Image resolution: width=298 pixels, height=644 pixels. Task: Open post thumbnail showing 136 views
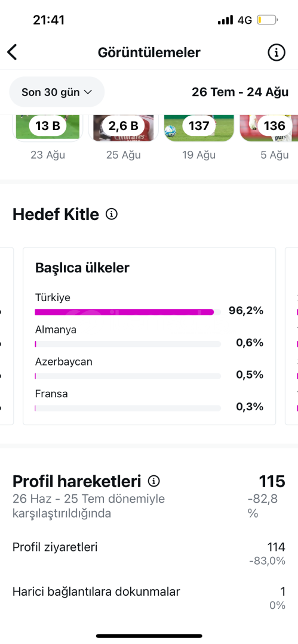[269, 129]
